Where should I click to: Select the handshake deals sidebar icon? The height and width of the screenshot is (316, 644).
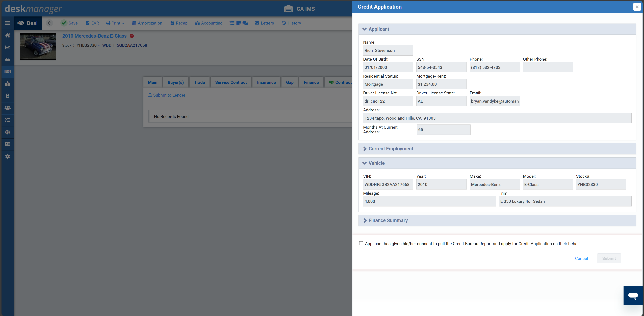point(8,72)
